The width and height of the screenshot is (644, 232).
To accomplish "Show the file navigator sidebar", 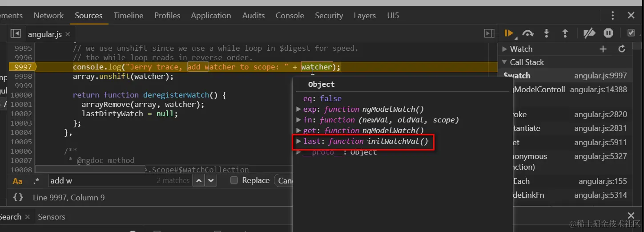I will click(16, 34).
